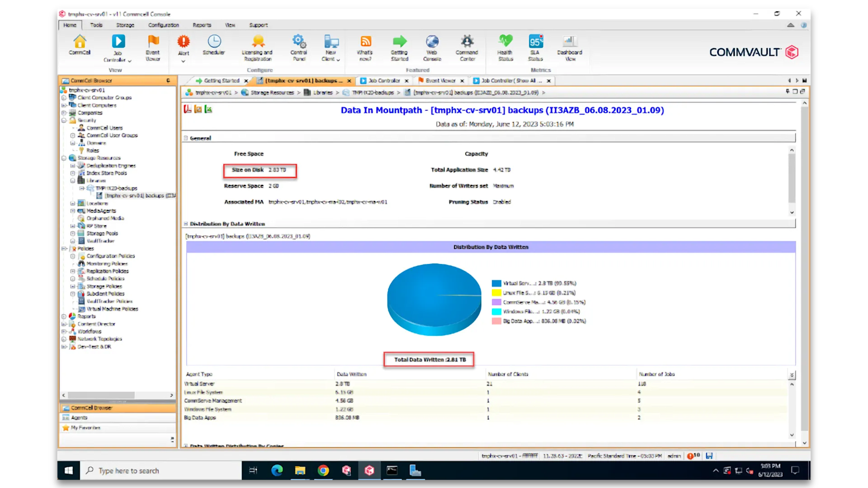This screenshot has width=868, height=488.
Task: Click Storage Resources in the breadcrumb
Action: [x=272, y=93]
